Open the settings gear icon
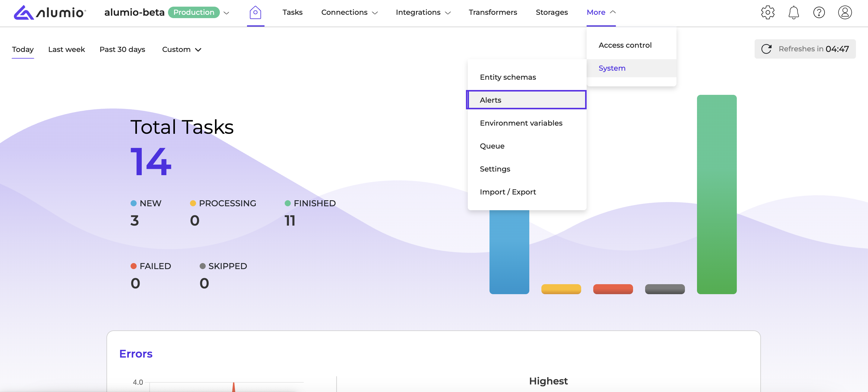Image resolution: width=868 pixels, height=392 pixels. (768, 12)
